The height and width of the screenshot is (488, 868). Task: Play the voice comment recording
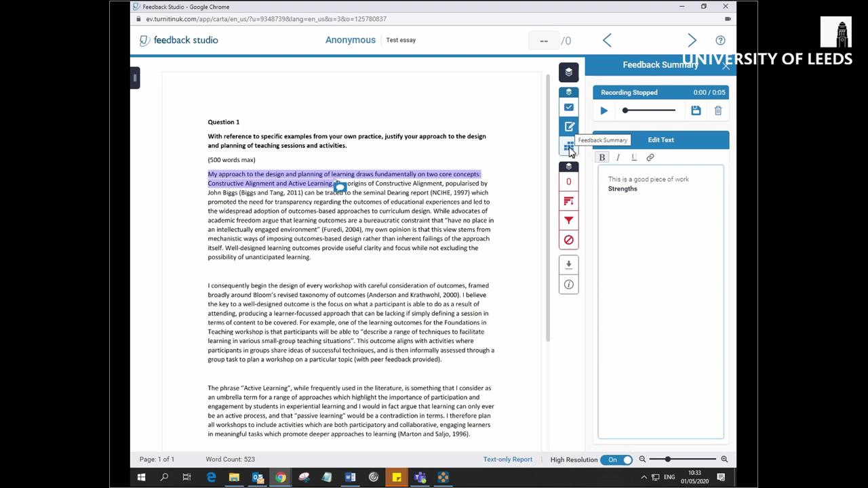[x=604, y=110]
